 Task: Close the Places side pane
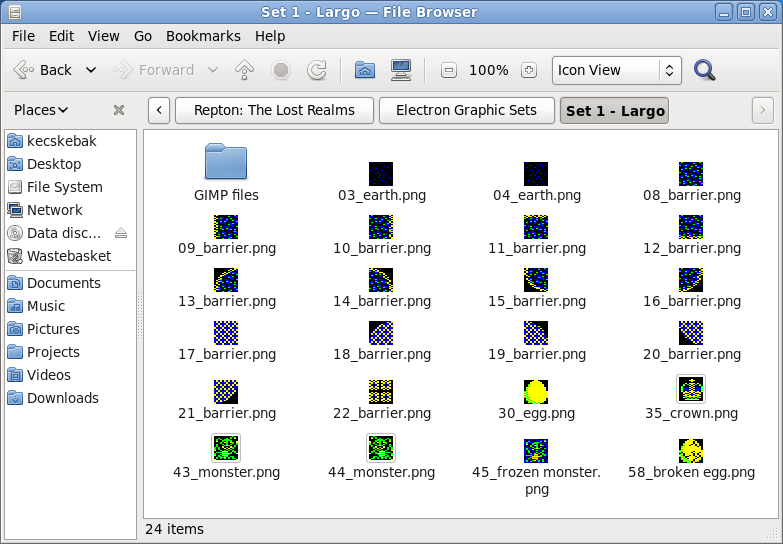click(119, 110)
